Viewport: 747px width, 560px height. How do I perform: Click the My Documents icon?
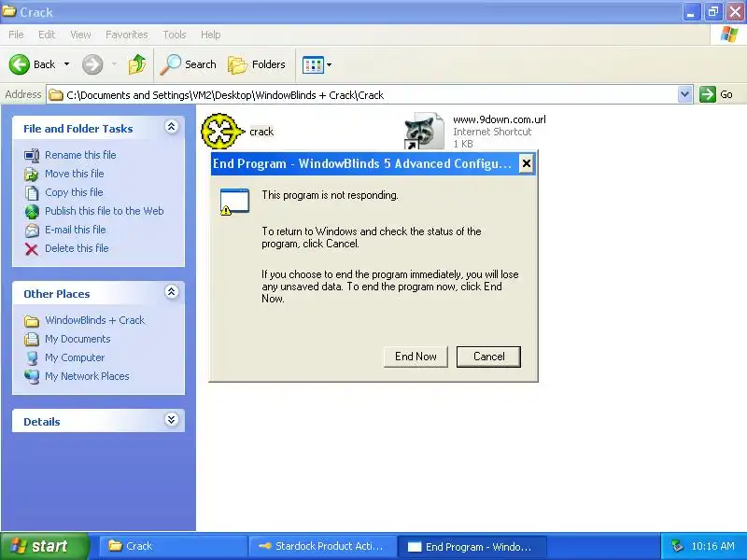point(32,339)
